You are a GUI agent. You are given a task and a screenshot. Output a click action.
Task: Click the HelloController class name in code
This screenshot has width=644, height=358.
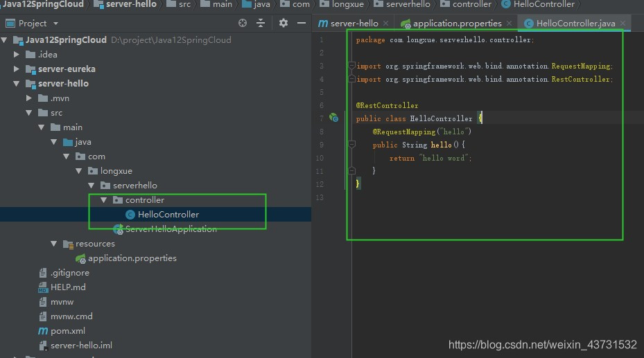click(x=441, y=118)
